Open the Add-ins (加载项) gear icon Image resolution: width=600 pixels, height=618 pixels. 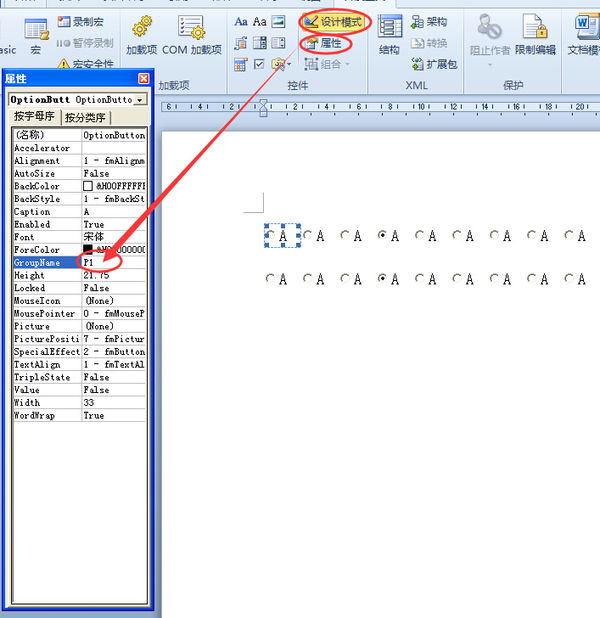(x=142, y=27)
